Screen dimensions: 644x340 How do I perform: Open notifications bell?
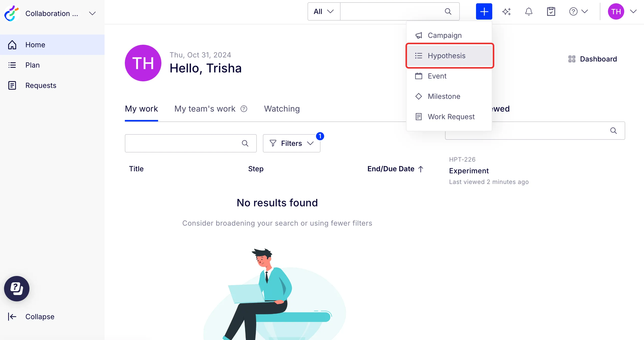pyautogui.click(x=529, y=11)
